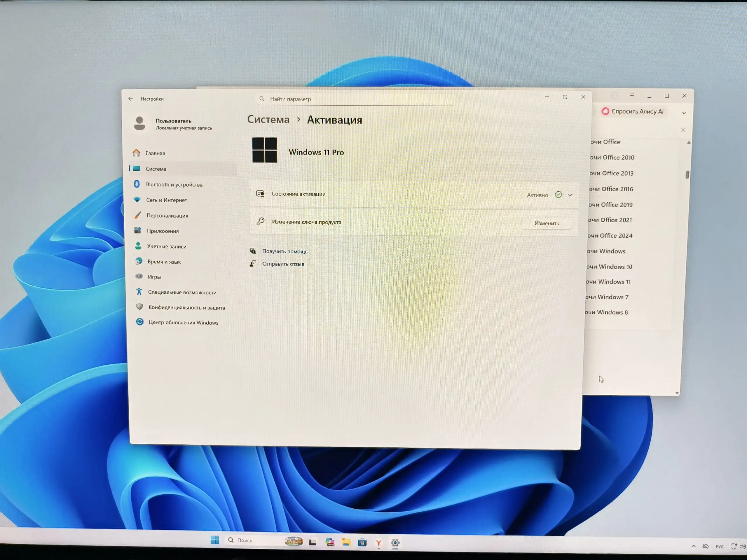Open Microsoft Store taskbar icon

(362, 543)
